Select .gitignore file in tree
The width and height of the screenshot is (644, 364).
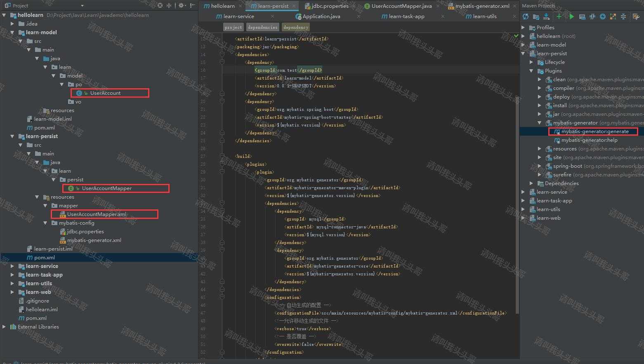pos(37,301)
